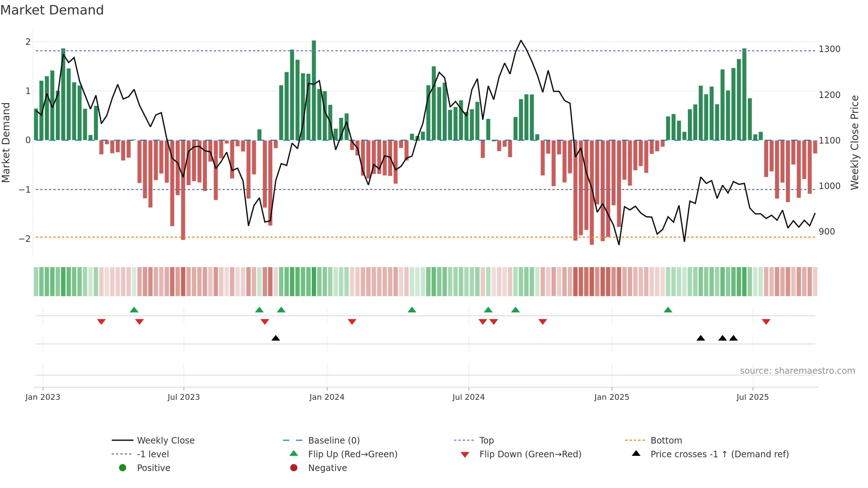Click the -1 level dotted gray legend symbol
The width and height of the screenshot is (868, 488).
click(122, 454)
